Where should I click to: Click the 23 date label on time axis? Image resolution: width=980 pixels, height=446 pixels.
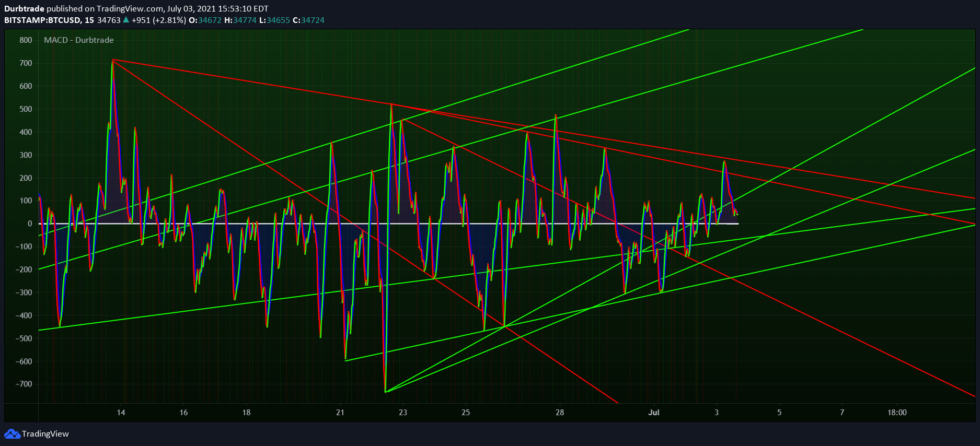point(403,413)
